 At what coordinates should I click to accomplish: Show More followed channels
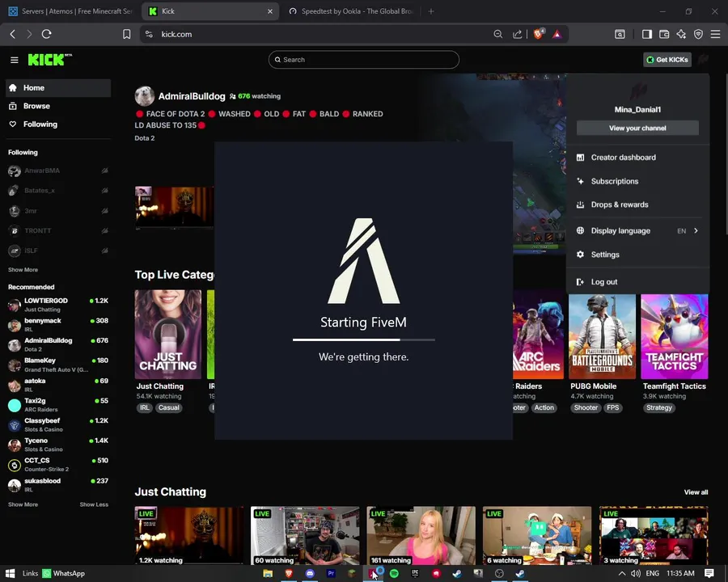tap(23, 270)
